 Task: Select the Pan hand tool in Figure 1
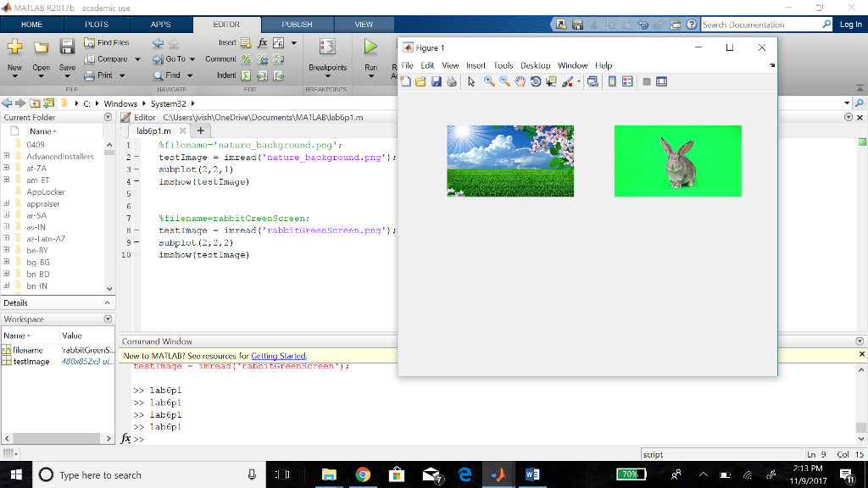pos(520,81)
